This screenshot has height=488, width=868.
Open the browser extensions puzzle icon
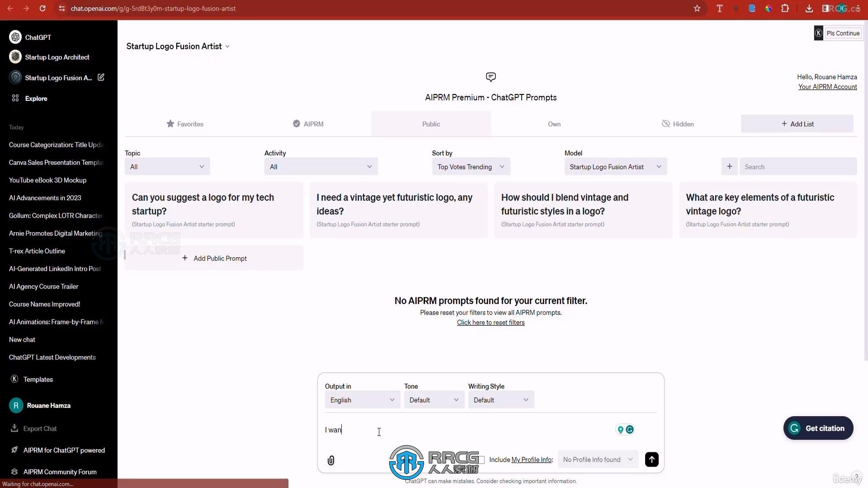point(785,9)
